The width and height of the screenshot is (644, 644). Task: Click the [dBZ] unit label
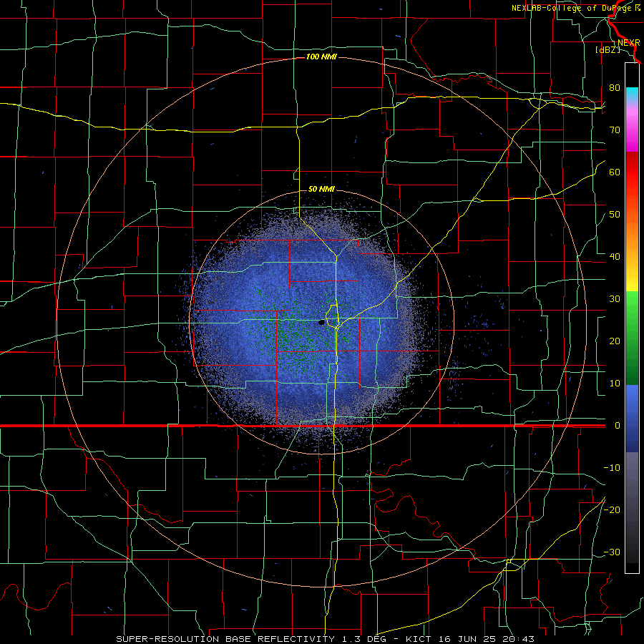tap(608, 49)
